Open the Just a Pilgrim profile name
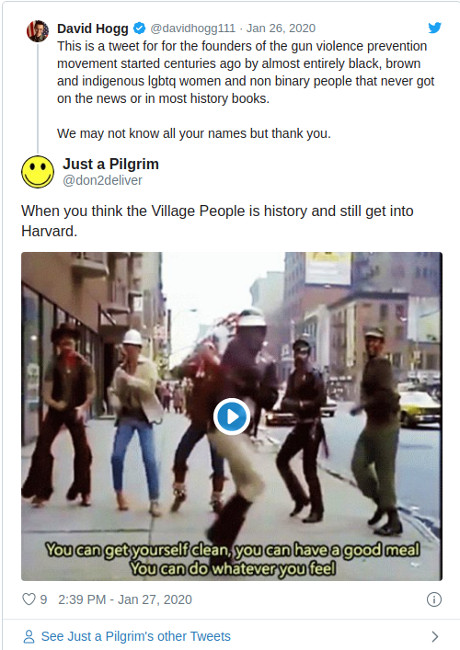Screen dimensions: 460x650 (x=111, y=164)
